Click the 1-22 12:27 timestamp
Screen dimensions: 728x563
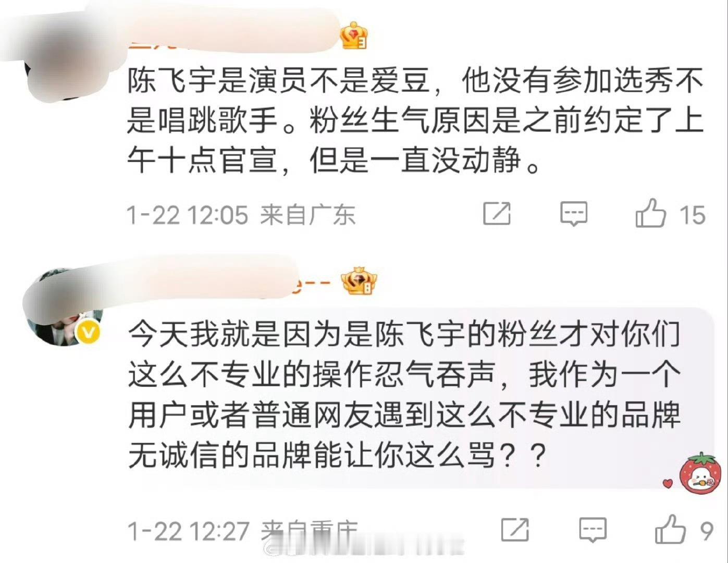coord(188,531)
